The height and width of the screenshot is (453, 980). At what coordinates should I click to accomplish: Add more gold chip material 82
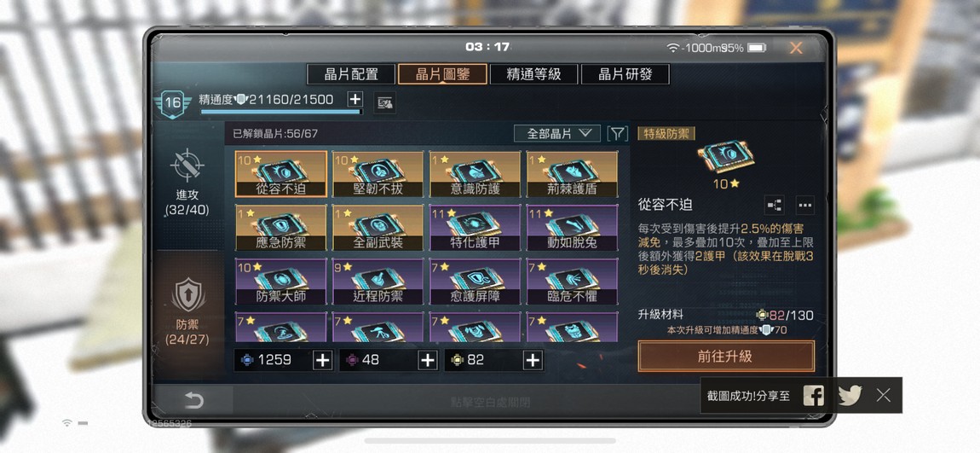[533, 360]
